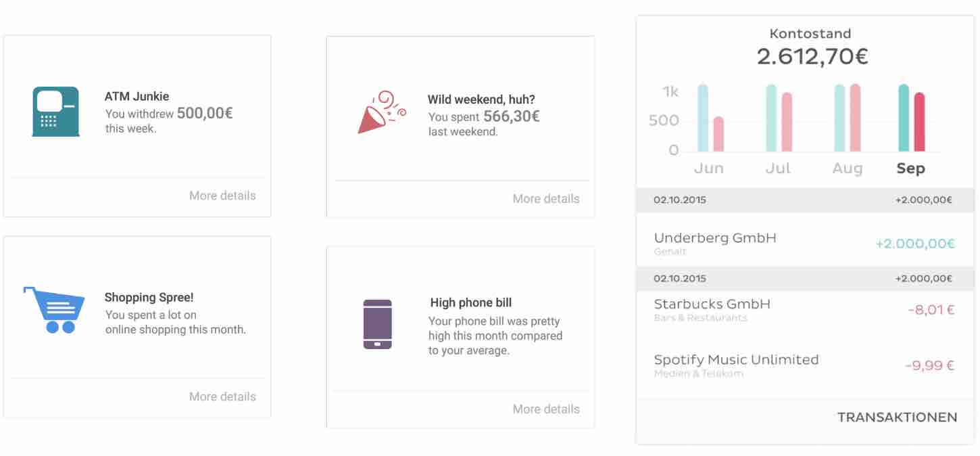980x456 pixels.
Task: Open More details on Shopping Spree card
Action: [x=222, y=396]
